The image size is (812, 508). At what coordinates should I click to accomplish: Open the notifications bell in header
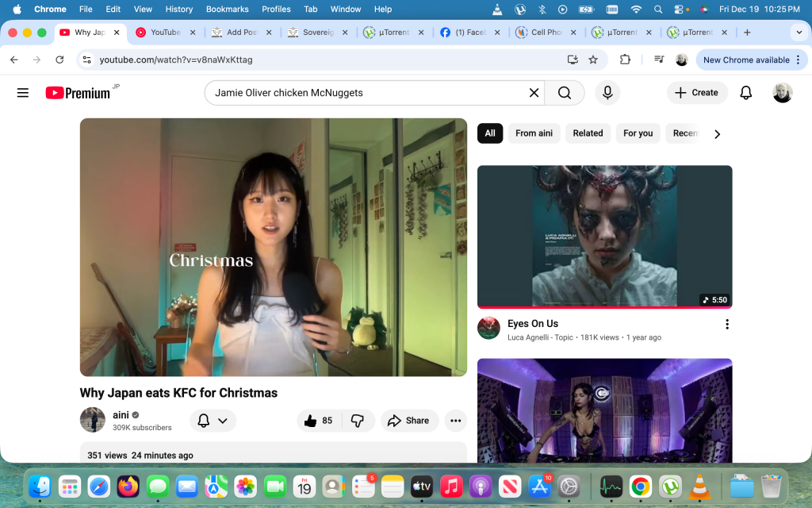(745, 93)
